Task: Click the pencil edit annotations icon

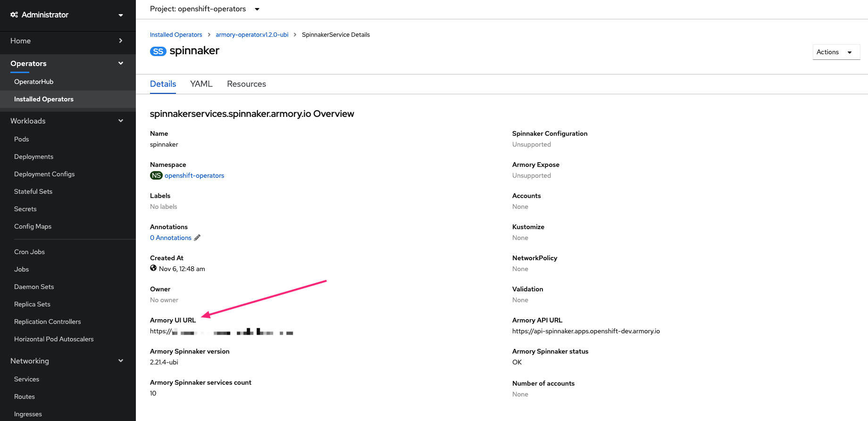Action: point(197,238)
